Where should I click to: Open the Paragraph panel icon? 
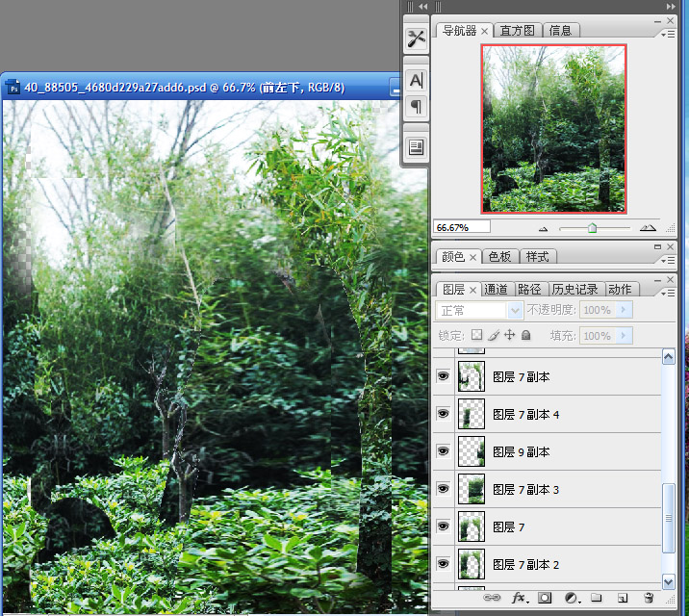point(416,106)
